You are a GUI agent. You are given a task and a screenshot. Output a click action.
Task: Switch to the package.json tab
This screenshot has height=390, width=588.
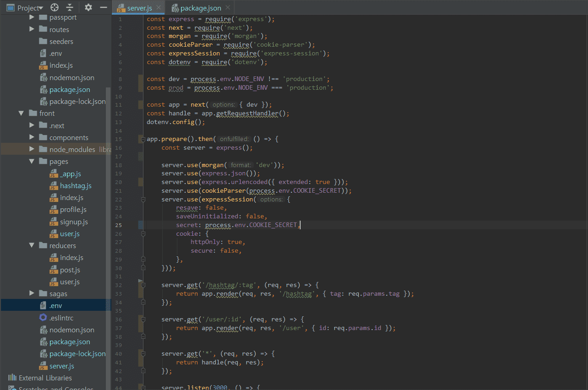[200, 8]
